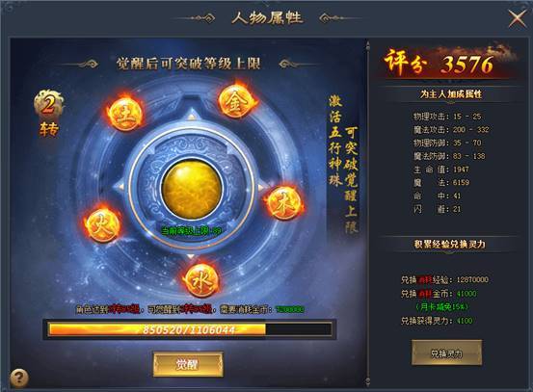Click the 850520/1106044 progress bar
Image resolution: width=533 pixels, height=392 pixels.
[190, 329]
